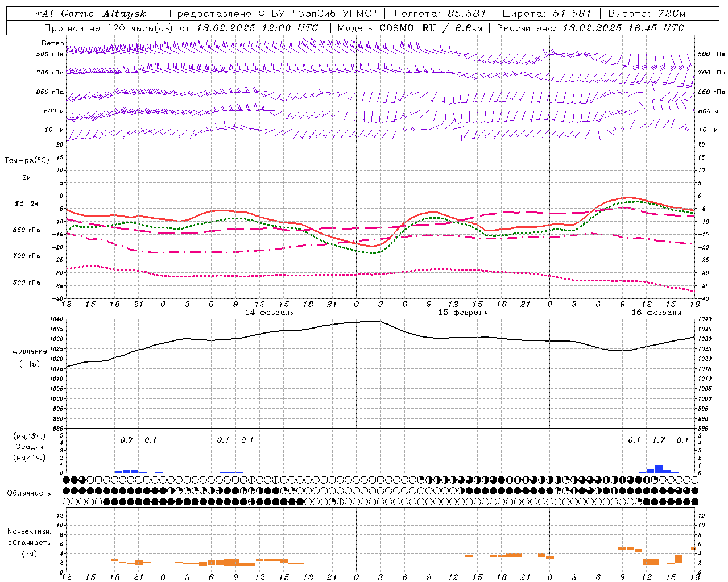Image resolution: width=728 pixels, height=582 pixels.
Task: Click the 1.7 precipitation value
Action: (x=659, y=440)
